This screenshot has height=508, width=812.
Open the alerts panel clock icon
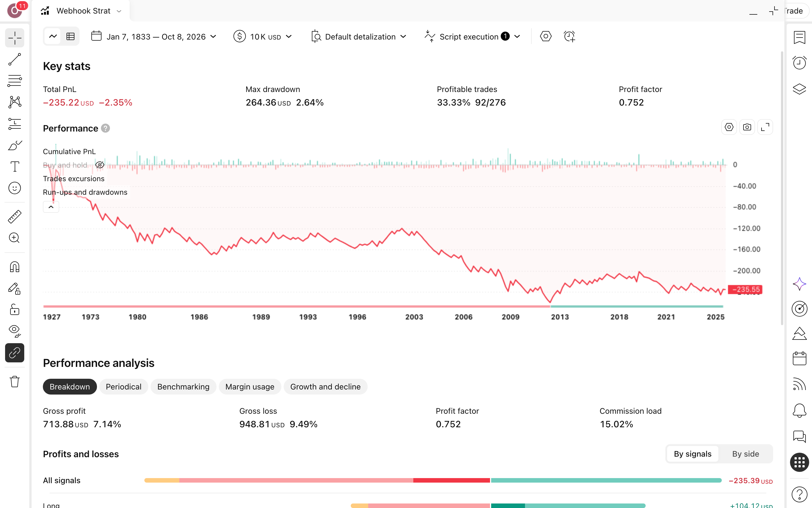click(799, 63)
